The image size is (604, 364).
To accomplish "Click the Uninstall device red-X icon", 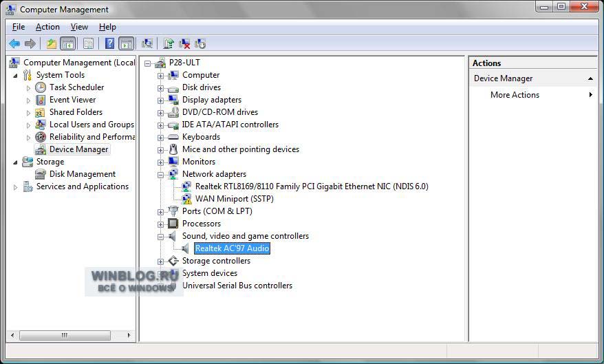I will [184, 43].
